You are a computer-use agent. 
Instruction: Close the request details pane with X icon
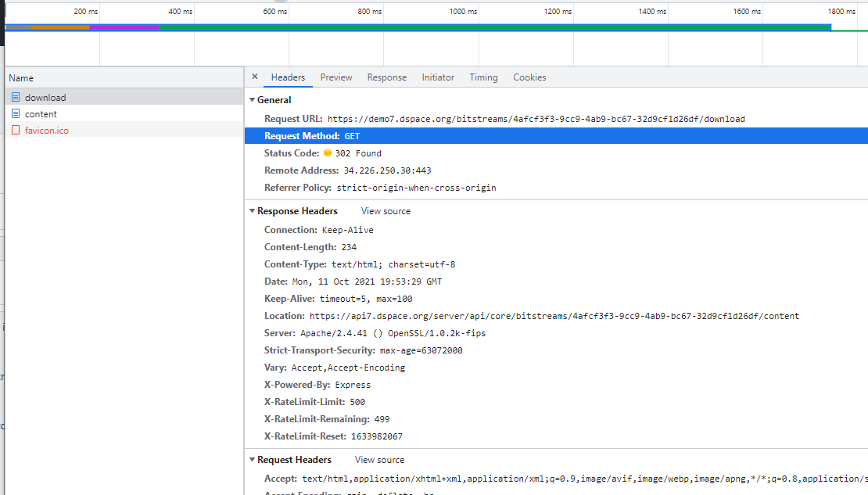point(254,77)
